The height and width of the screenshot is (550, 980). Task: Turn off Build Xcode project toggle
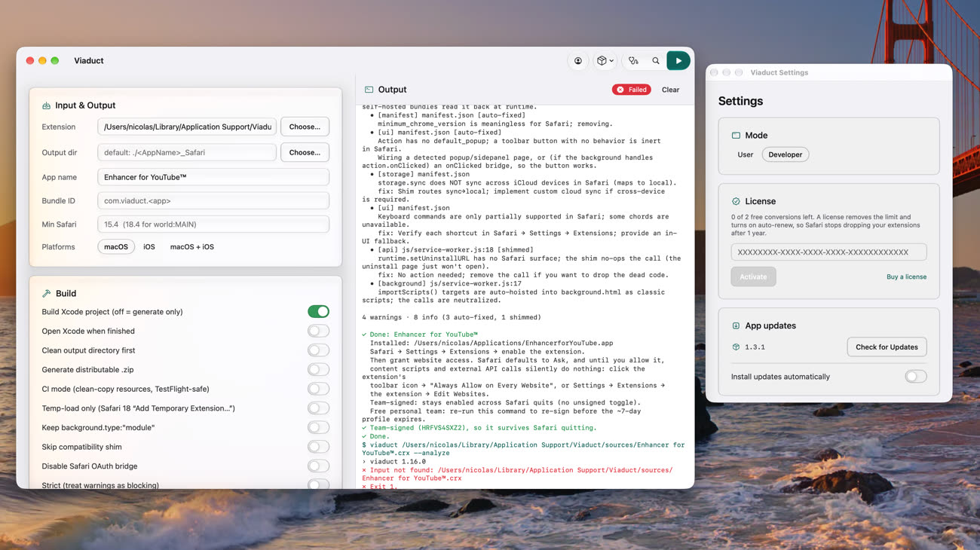pos(318,311)
